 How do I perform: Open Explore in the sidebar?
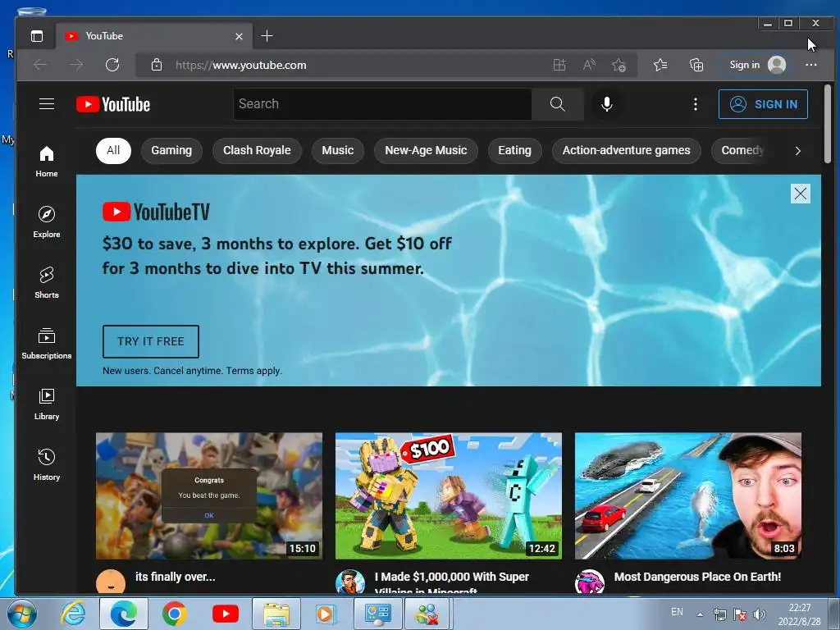pos(47,221)
